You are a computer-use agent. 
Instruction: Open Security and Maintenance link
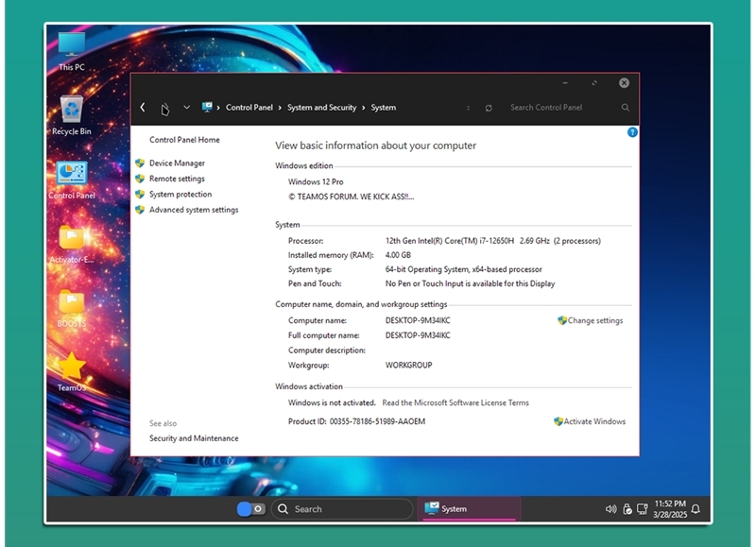194,438
